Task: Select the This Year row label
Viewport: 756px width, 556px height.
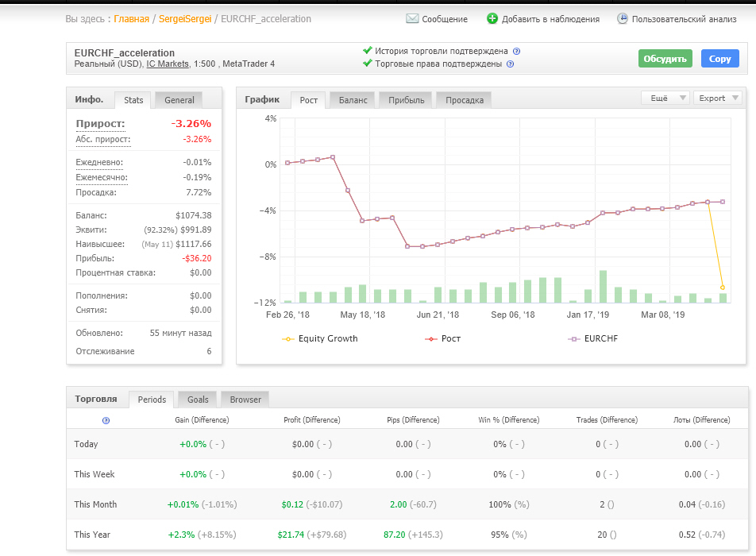Action: click(92, 535)
